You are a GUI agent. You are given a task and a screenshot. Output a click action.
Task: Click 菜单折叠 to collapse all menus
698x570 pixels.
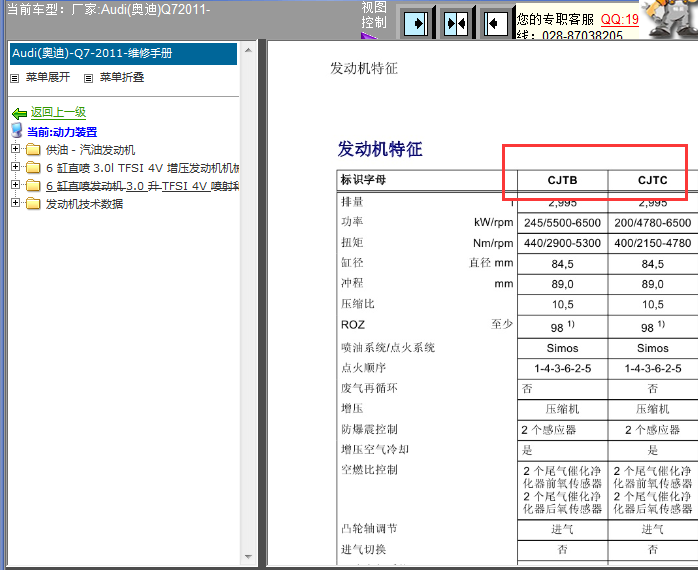[120, 77]
